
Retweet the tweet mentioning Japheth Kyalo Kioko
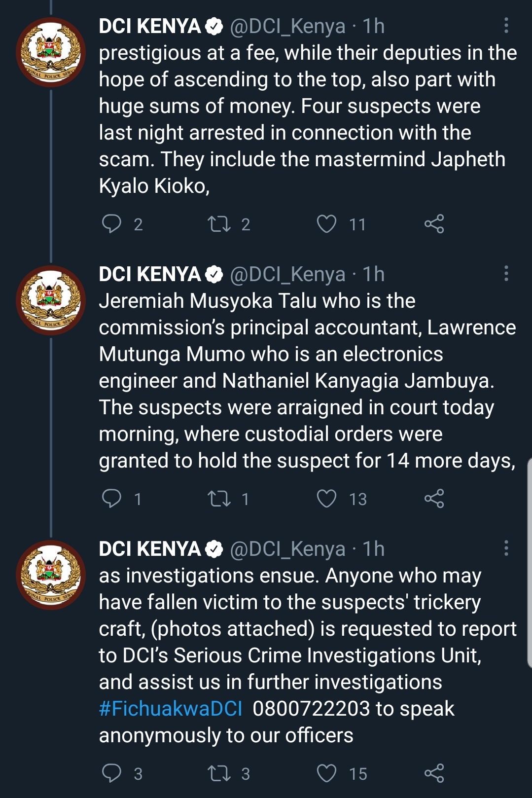click(219, 224)
